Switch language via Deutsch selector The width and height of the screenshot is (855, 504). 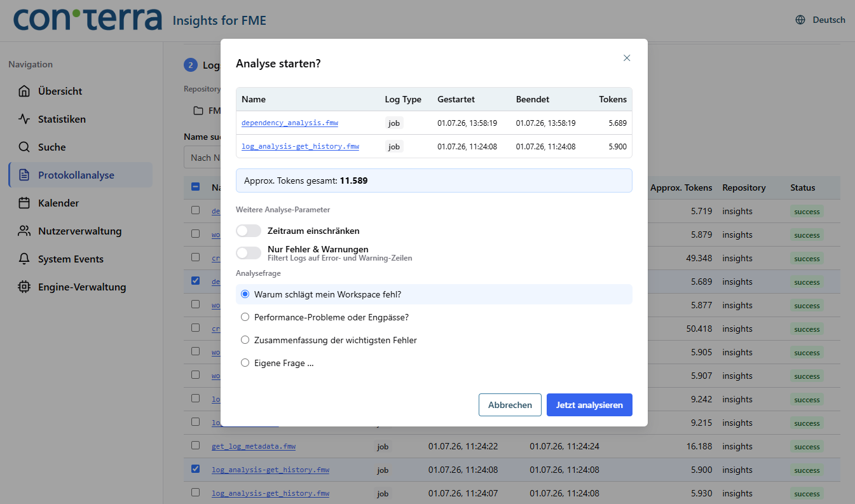(x=820, y=20)
